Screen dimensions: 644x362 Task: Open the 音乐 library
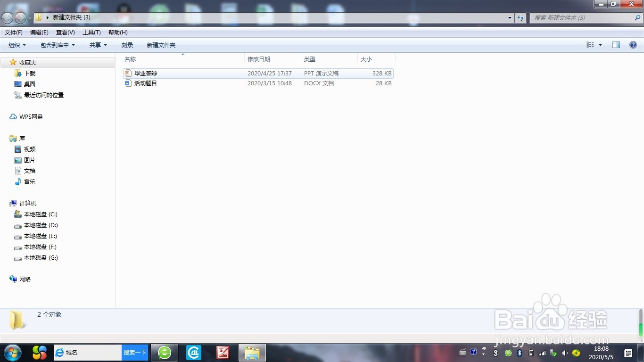click(25, 181)
